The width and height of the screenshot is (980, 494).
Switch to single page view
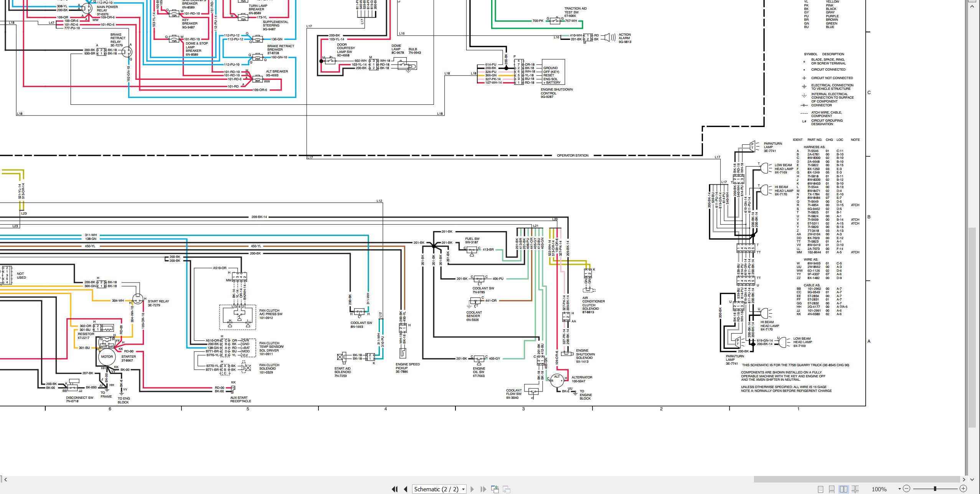[820, 489]
